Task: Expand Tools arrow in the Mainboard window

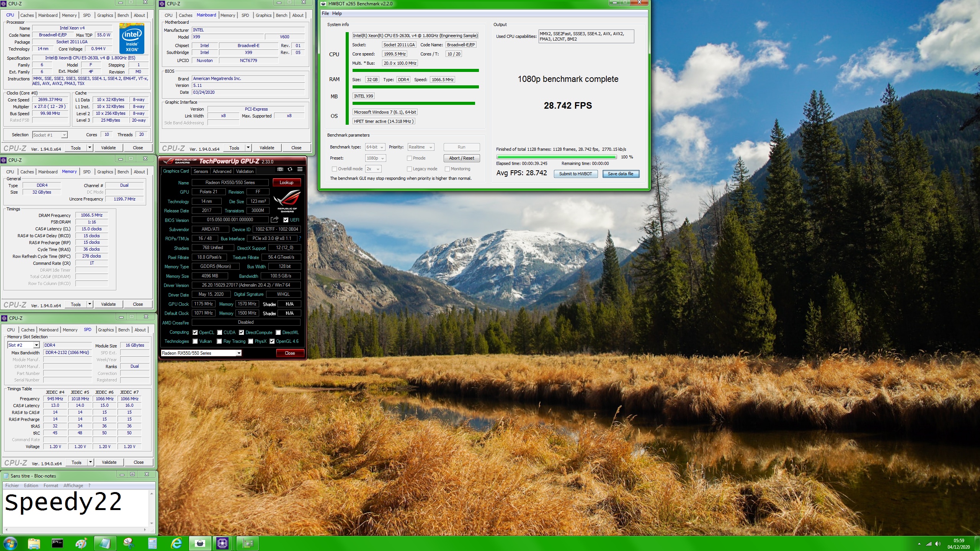Action: pos(248,148)
